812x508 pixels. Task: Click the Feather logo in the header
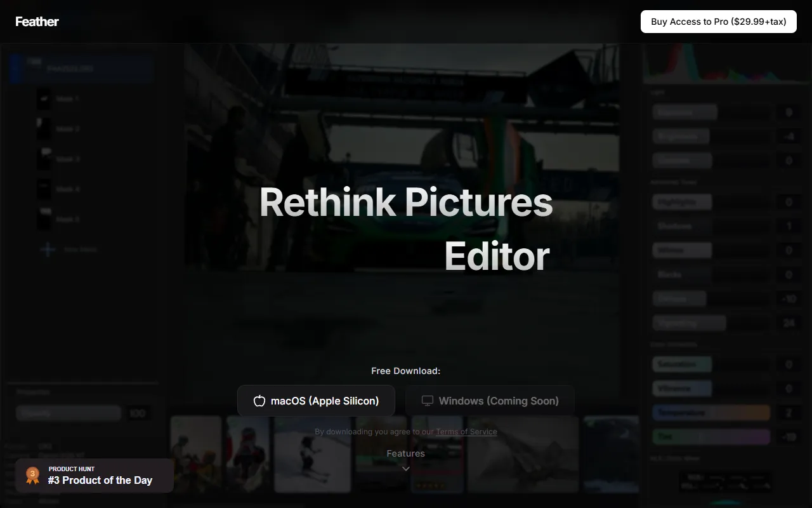(x=37, y=22)
